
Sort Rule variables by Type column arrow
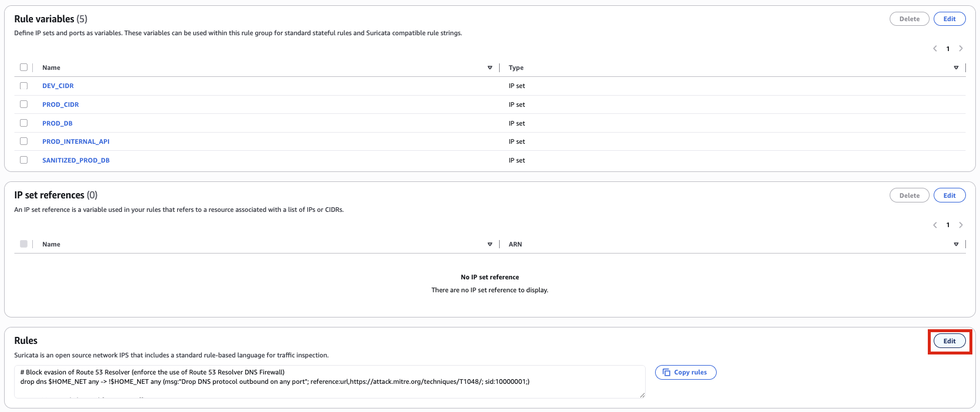coord(956,68)
